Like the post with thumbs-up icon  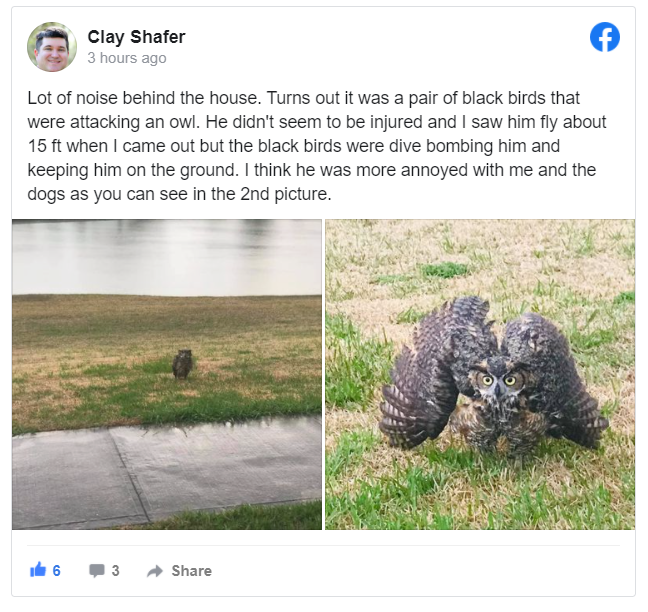pos(38,570)
